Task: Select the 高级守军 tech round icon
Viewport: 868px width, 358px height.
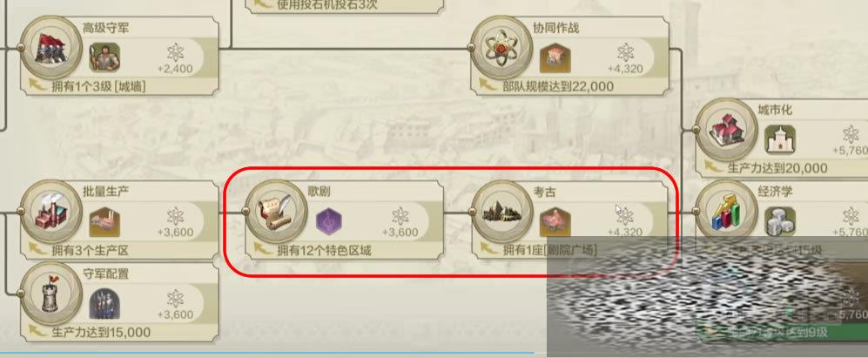Action: pos(50,48)
